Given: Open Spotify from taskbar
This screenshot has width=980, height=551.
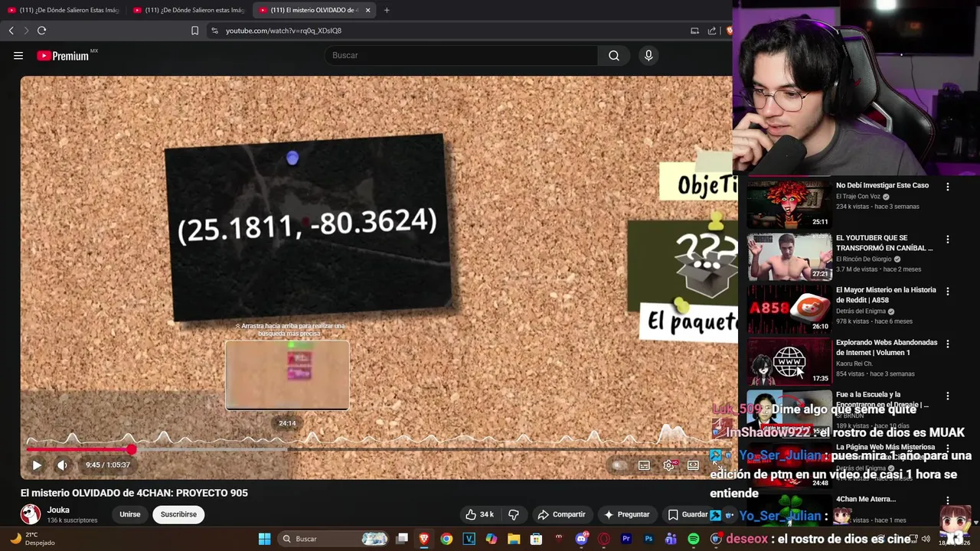Looking at the screenshot, I should click(694, 539).
